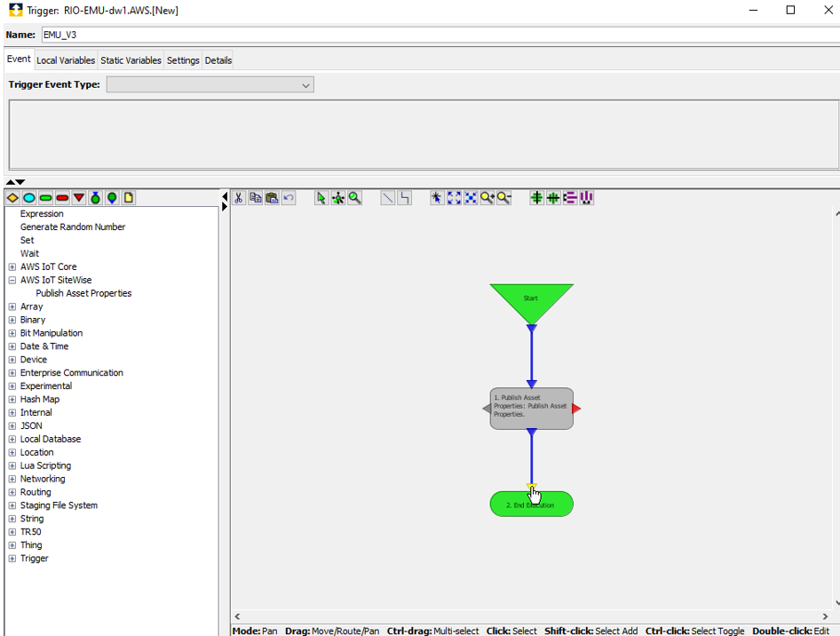Click the first green alignment grid icon

[x=536, y=198]
